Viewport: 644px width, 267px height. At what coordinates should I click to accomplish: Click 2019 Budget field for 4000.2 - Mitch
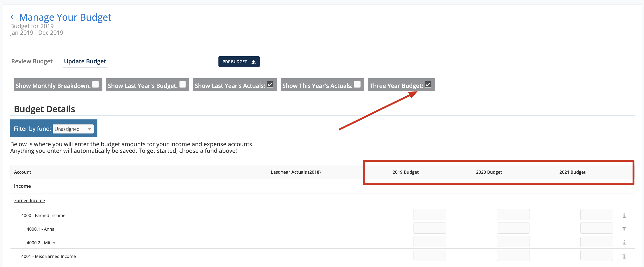click(x=429, y=242)
